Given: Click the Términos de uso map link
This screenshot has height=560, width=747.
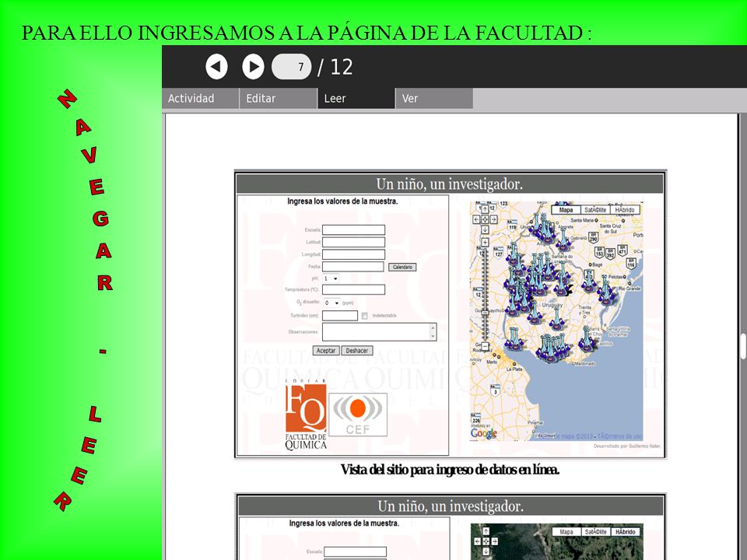Looking at the screenshot, I should 620,436.
